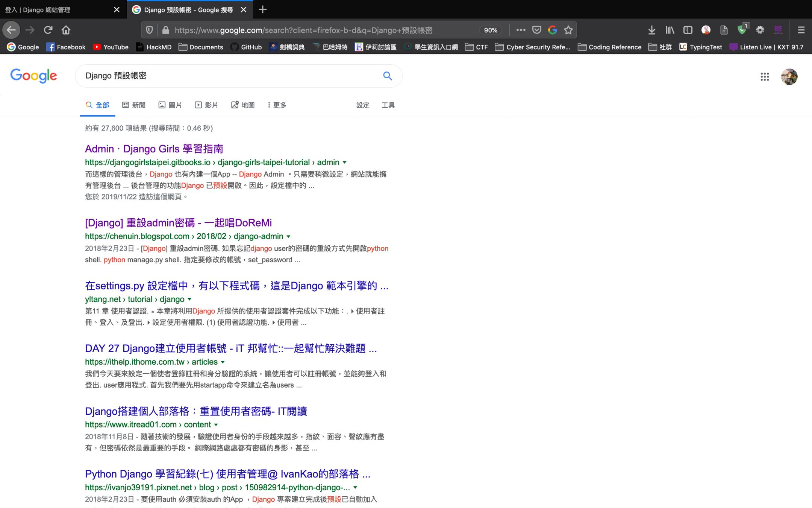Click inside the Google search input field
The image size is (812, 508).
click(226, 76)
